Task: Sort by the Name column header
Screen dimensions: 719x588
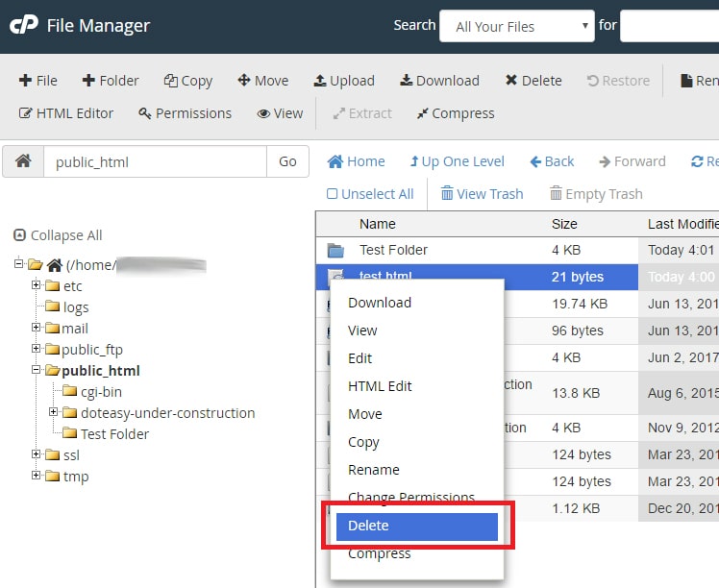Action: 378,224
